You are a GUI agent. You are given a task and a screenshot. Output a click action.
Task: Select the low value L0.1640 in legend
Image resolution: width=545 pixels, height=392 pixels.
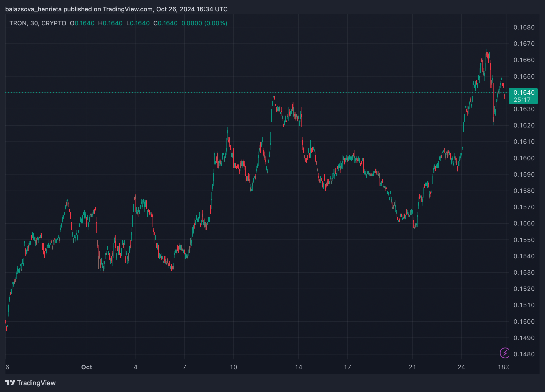[138, 23]
